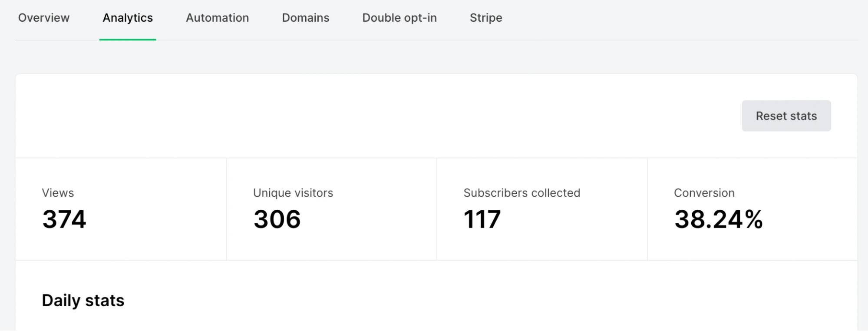Click the Unique visitors label

pos(293,193)
